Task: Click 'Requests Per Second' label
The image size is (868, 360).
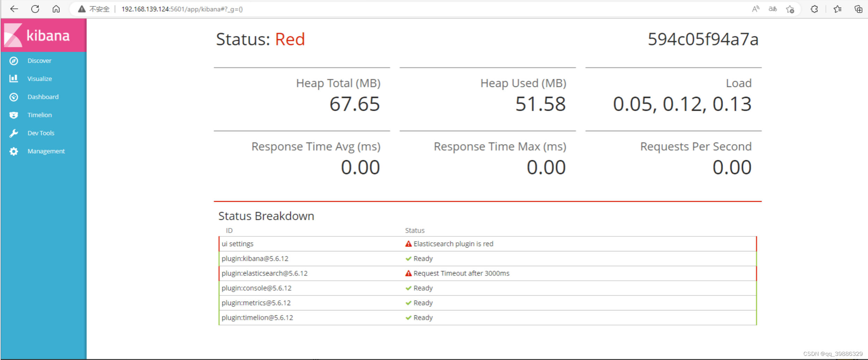Action: pos(696,146)
